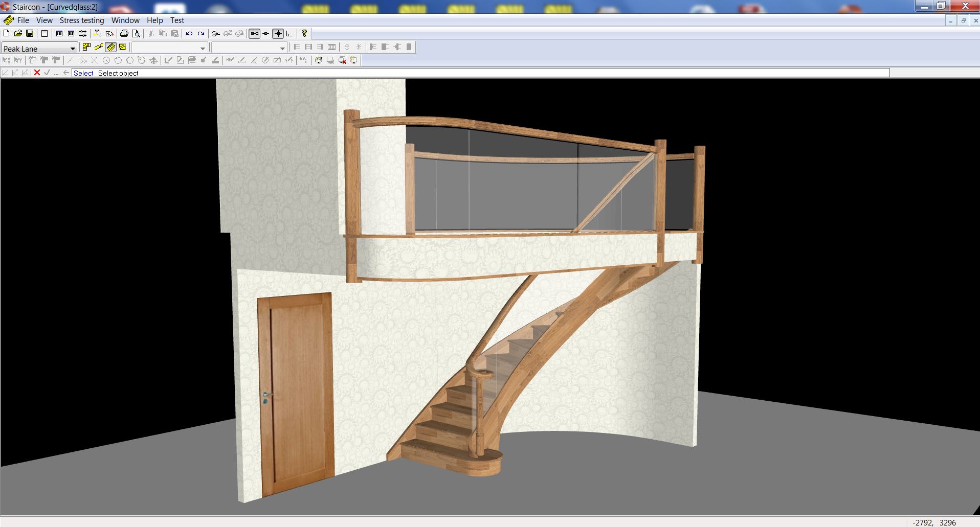Select the Copy icon in the toolbar

[163, 33]
